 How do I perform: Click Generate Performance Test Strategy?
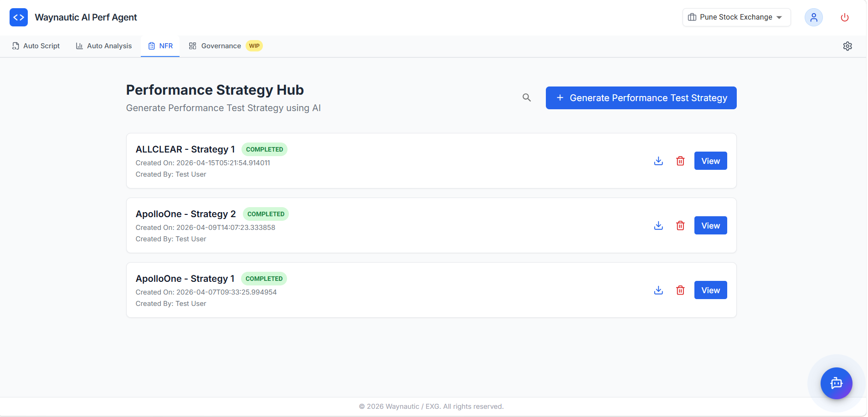pos(641,97)
